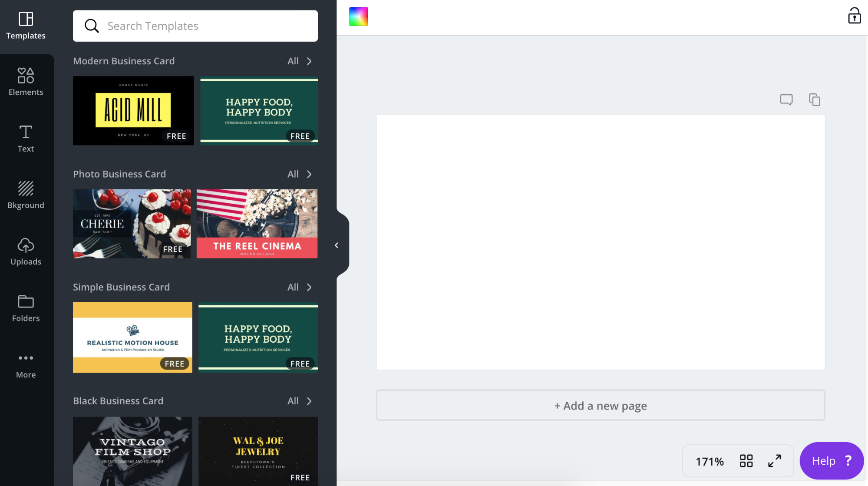868x486 pixels.
Task: Switch to the Templates tab
Action: point(26,25)
